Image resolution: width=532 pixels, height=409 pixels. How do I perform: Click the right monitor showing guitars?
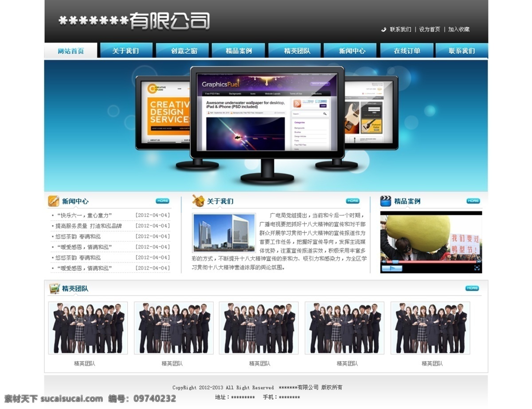(x=371, y=113)
